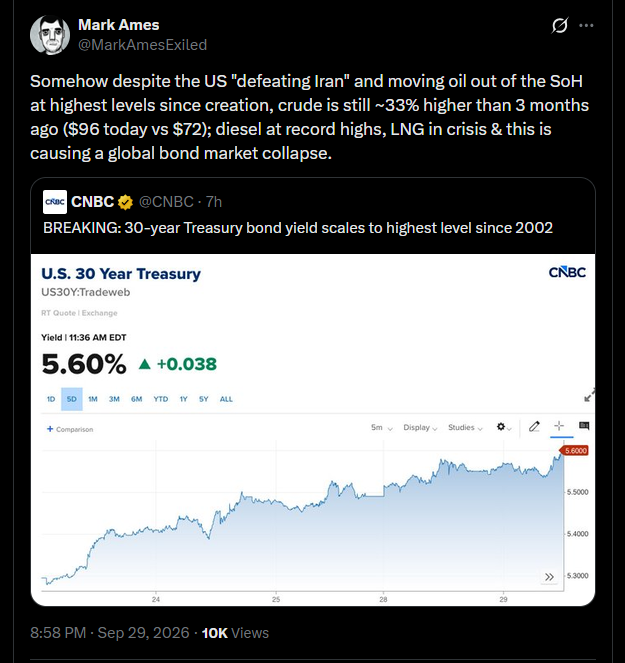Open the chart settings gear dropdown
The width and height of the screenshot is (625, 663).
[x=504, y=427]
